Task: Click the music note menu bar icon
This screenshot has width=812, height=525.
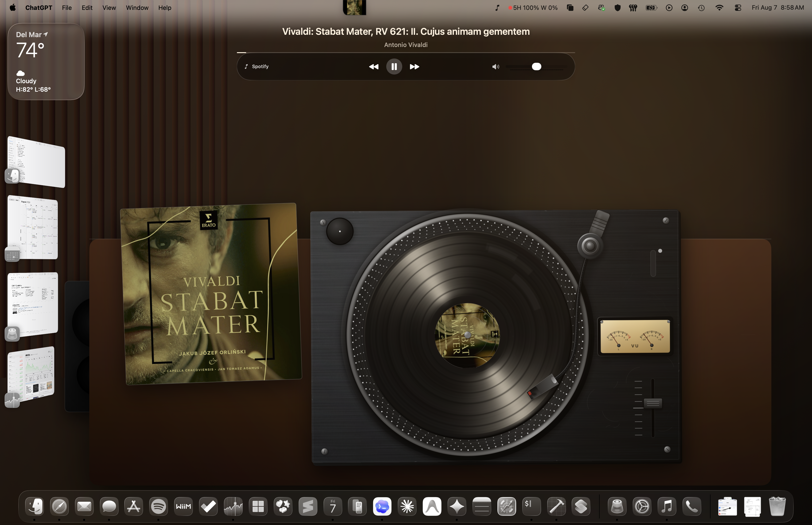Action: (497, 8)
